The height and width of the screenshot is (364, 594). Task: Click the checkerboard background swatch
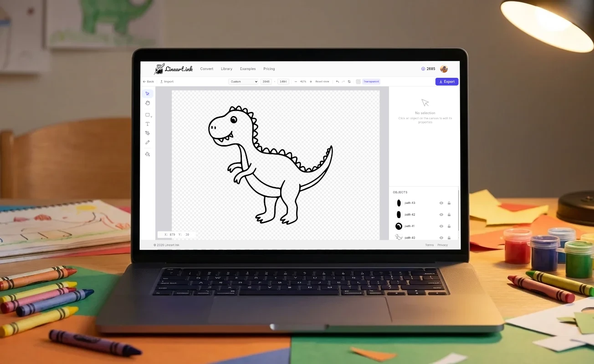point(358,81)
